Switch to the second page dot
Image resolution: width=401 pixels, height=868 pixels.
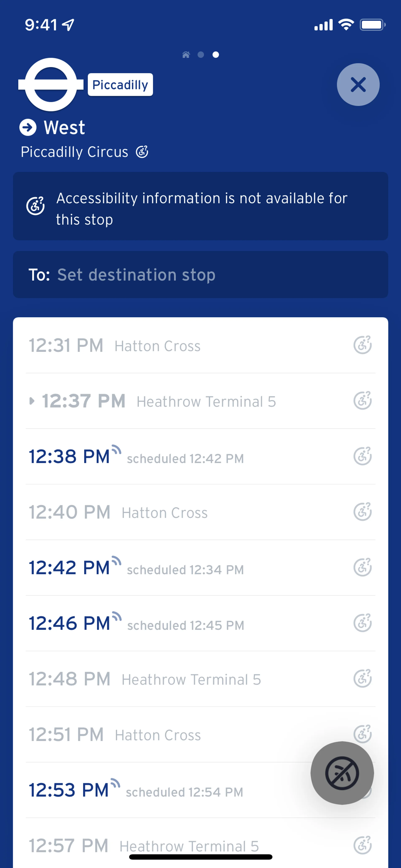(x=201, y=54)
